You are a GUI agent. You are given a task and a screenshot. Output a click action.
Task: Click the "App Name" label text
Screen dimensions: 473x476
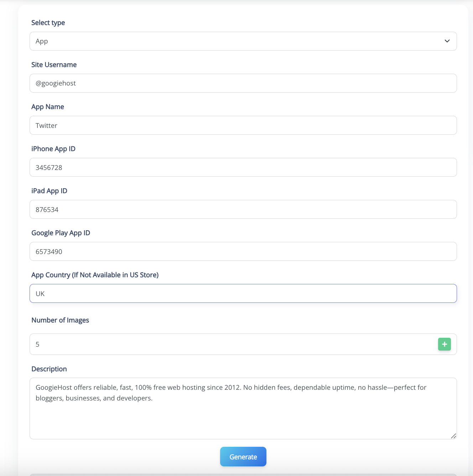click(x=48, y=107)
